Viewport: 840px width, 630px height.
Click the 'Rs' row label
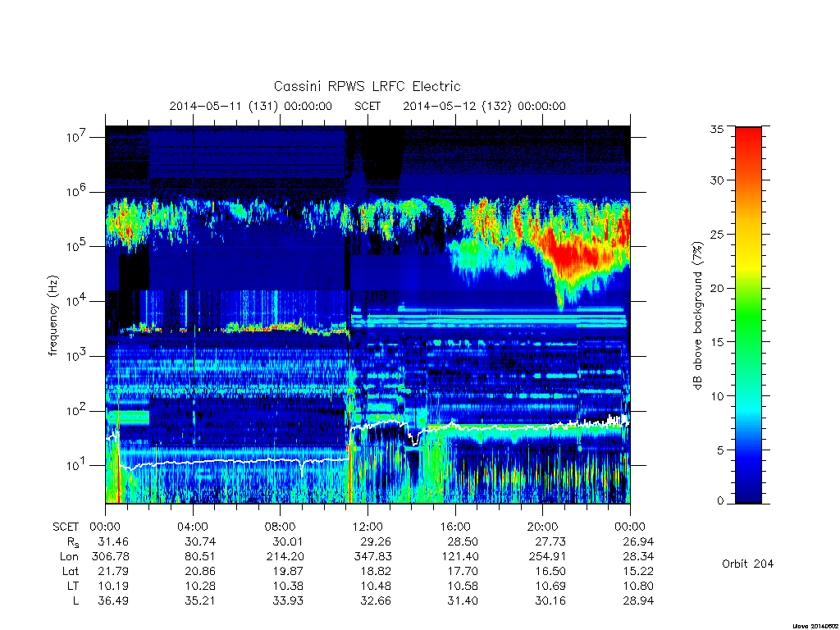point(72,543)
